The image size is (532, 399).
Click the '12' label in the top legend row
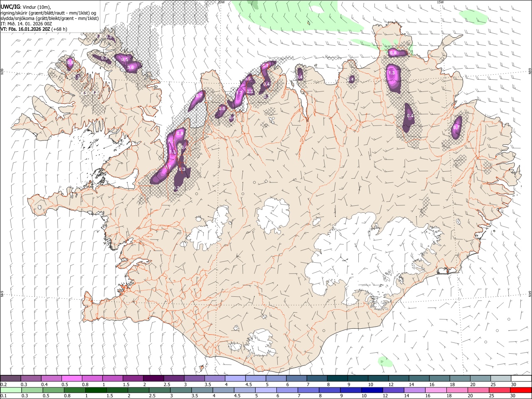391,384
